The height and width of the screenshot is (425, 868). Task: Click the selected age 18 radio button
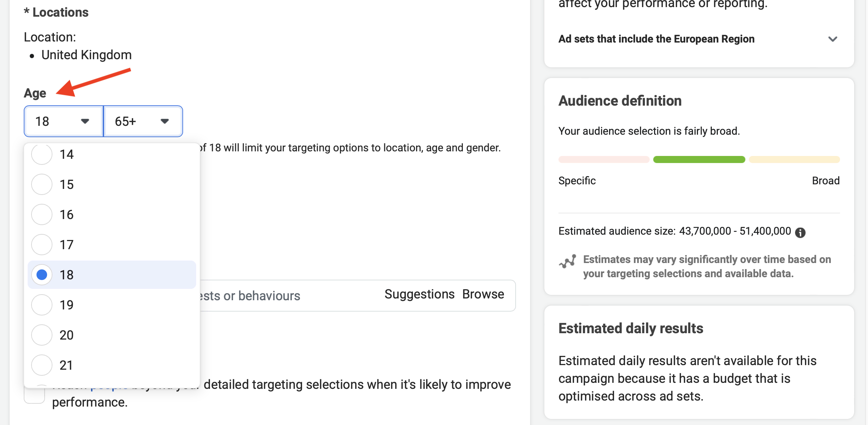pyautogui.click(x=42, y=275)
